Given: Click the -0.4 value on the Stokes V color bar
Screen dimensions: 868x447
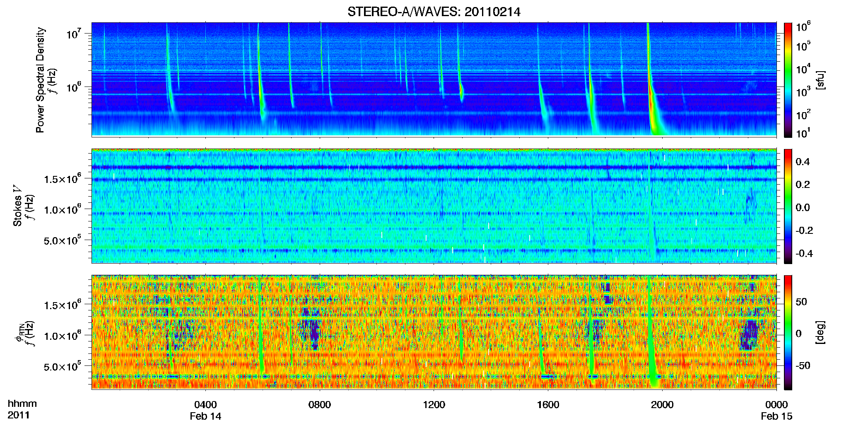Looking at the screenshot, I should coord(804,254).
